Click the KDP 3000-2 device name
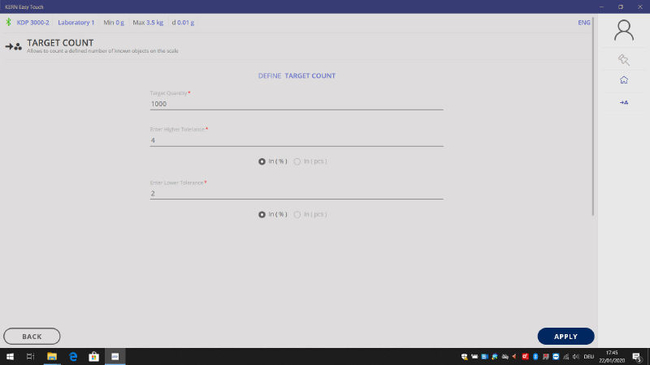This screenshot has height=365, width=650. [33, 22]
